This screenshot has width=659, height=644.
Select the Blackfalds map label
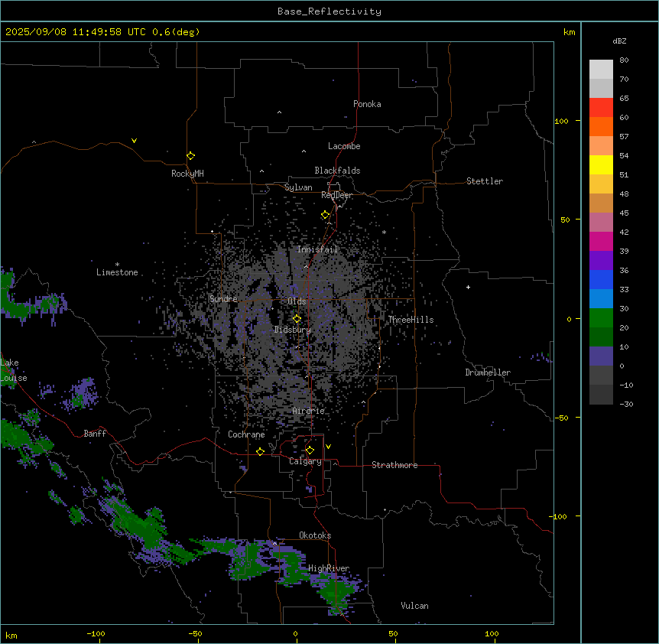(337, 171)
